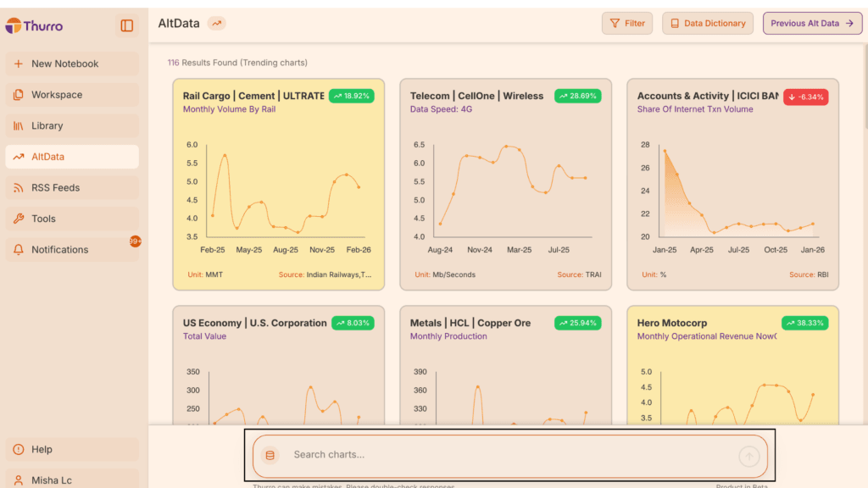Click the Previous Alt Data button
Viewport: 868px width, 488px height.
click(811, 23)
